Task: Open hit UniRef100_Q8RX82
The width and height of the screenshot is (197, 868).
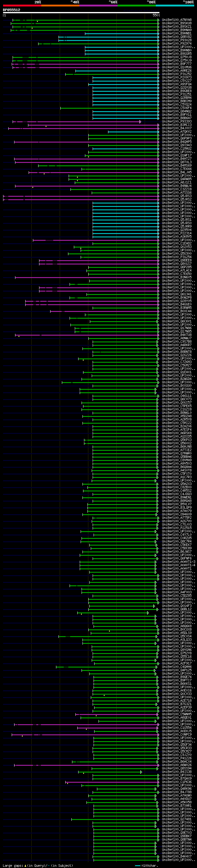Action: pyautogui.click(x=177, y=37)
